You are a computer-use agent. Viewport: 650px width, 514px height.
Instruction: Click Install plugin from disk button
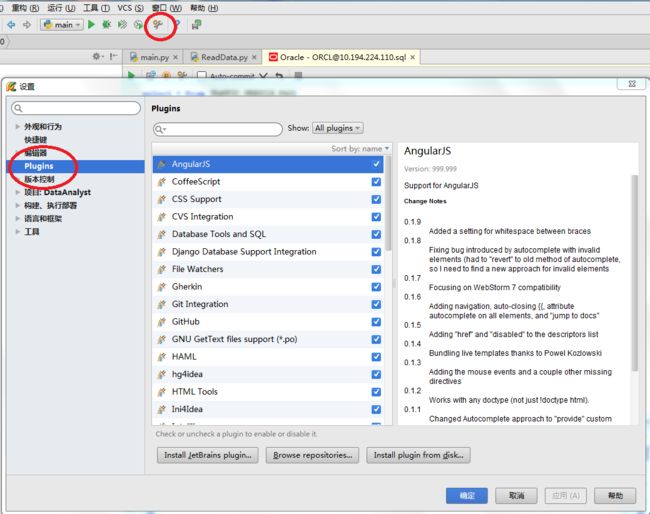[x=418, y=455]
